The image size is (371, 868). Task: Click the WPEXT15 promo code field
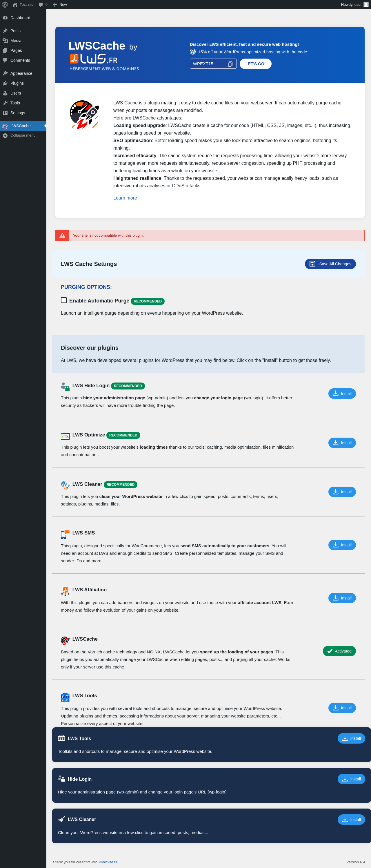point(209,64)
